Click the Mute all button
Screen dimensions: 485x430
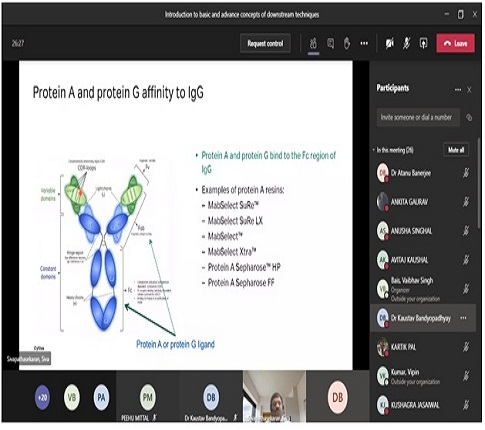(x=456, y=150)
